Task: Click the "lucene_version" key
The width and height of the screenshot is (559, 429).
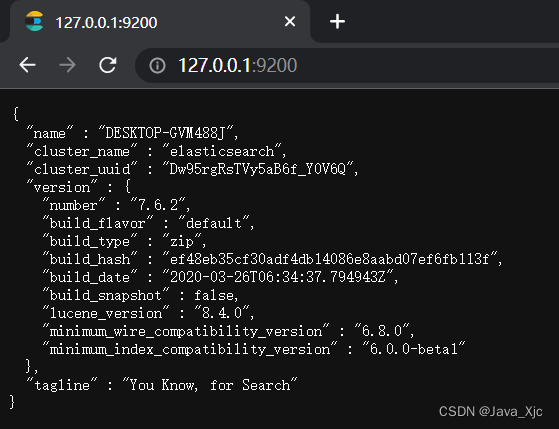Action: (x=106, y=313)
